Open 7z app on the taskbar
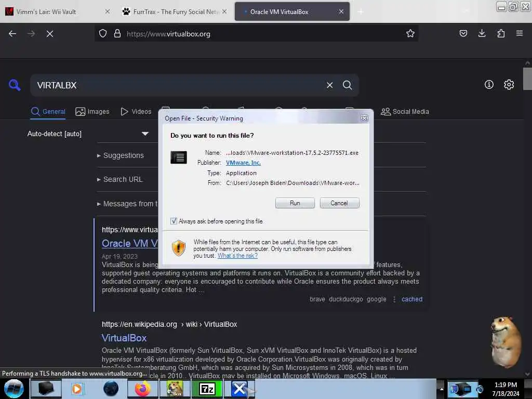This screenshot has height=399, width=532. coord(207,389)
